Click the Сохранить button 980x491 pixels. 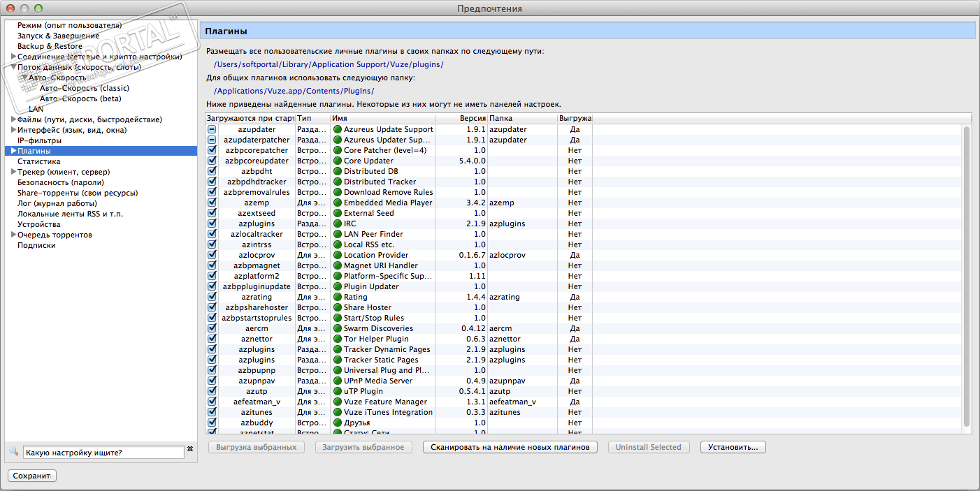[31, 476]
